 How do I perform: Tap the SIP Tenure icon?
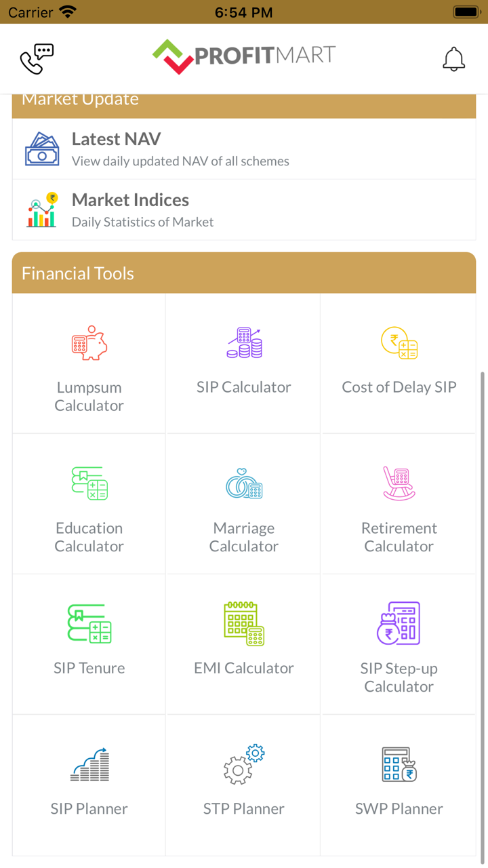click(x=89, y=624)
